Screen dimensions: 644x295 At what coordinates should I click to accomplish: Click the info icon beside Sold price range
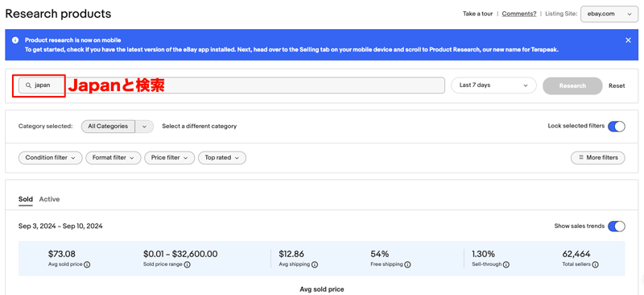188,264
